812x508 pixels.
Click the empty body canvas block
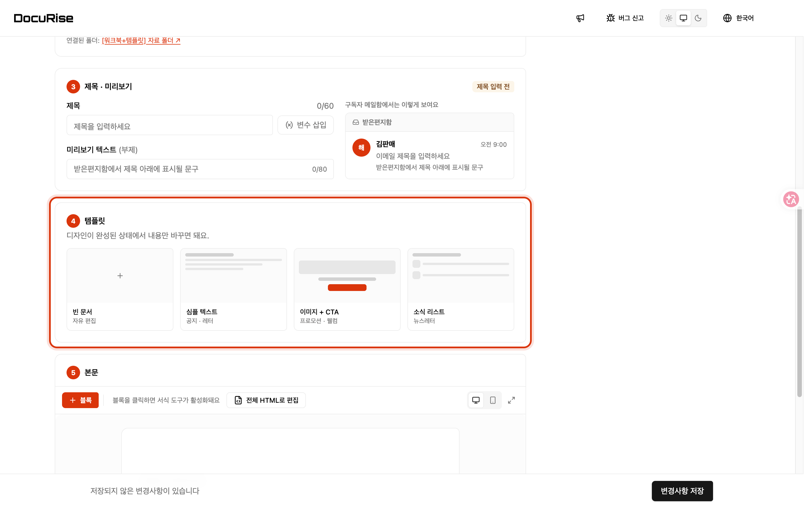pyautogui.click(x=290, y=451)
